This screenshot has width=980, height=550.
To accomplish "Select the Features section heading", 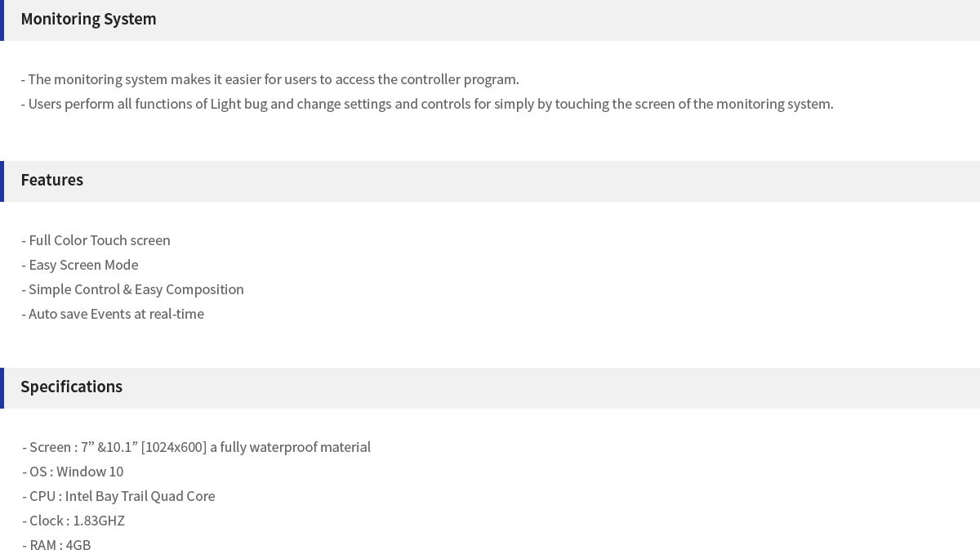I will 51,180.
